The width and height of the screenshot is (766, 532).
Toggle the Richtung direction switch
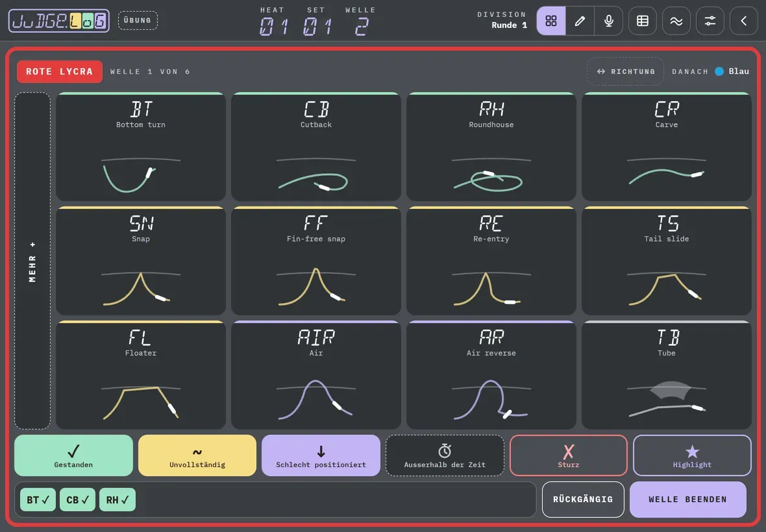coord(625,71)
